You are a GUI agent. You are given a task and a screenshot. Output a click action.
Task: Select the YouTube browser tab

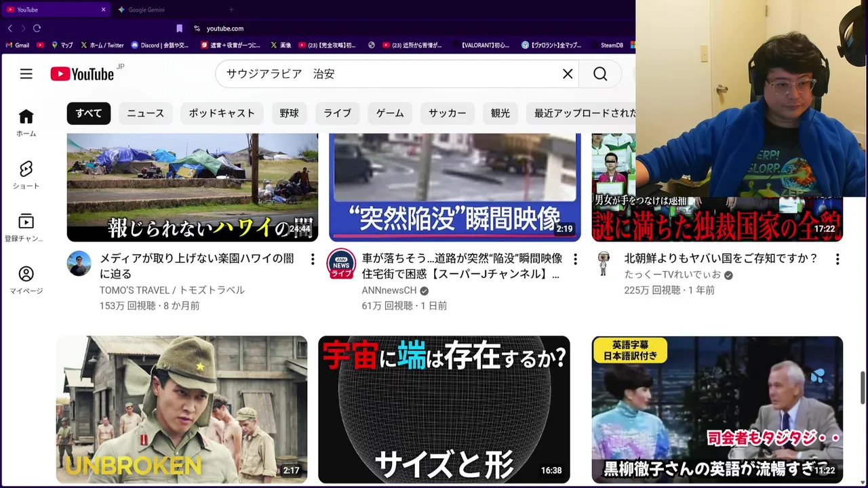coord(56,9)
